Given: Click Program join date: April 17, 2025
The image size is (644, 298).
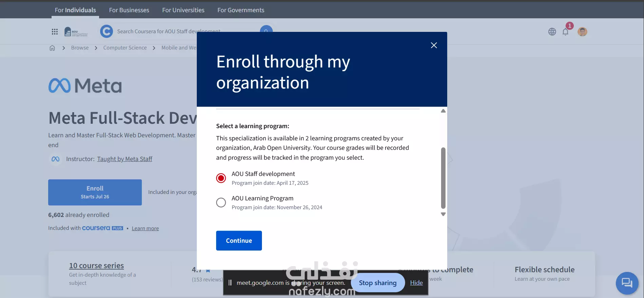Looking at the screenshot, I should pyautogui.click(x=270, y=183).
